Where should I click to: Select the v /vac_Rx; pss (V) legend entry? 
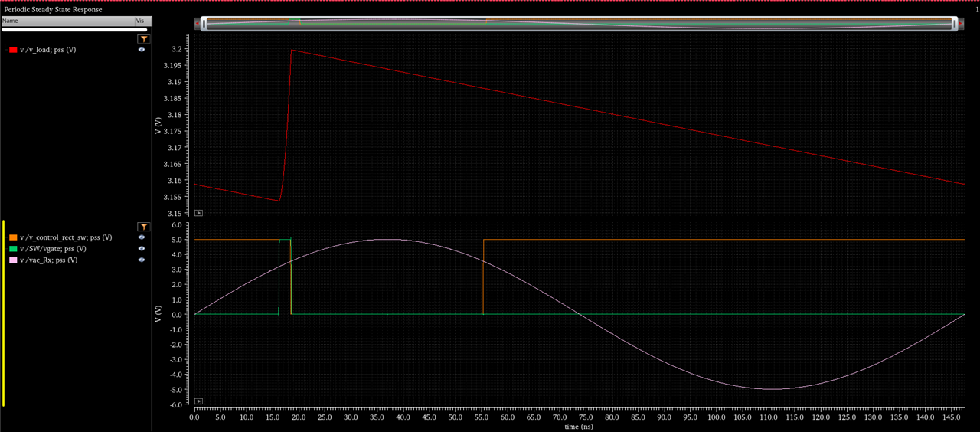(x=47, y=260)
